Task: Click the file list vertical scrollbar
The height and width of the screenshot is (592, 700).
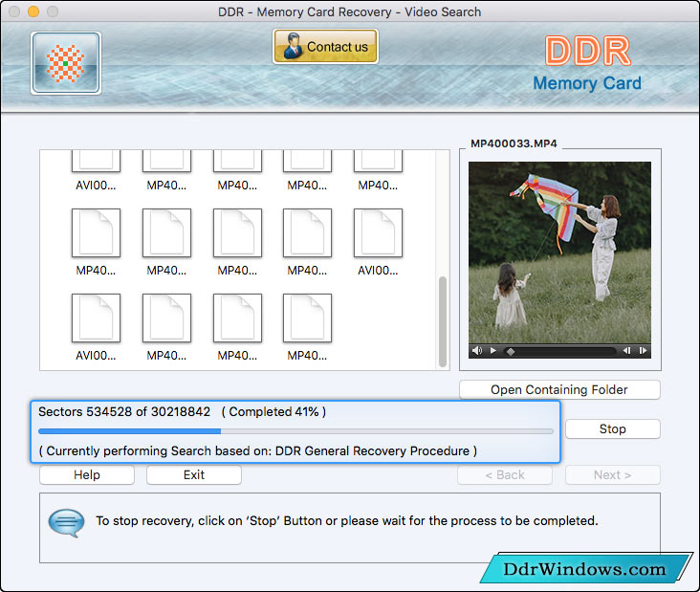Action: click(443, 321)
